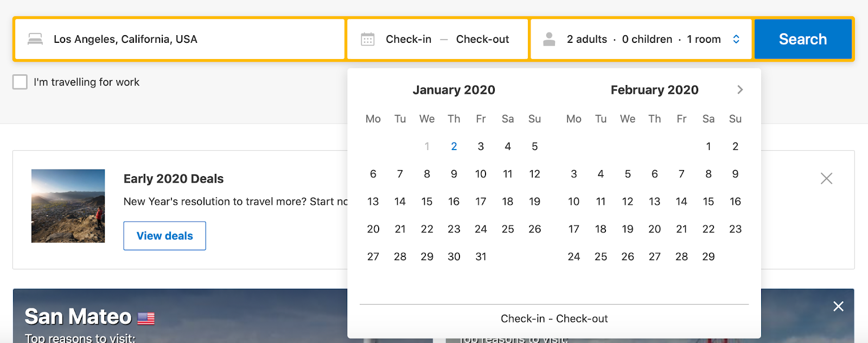Click the Check-in date field
Image resolution: width=868 pixels, height=343 pixels.
point(409,39)
